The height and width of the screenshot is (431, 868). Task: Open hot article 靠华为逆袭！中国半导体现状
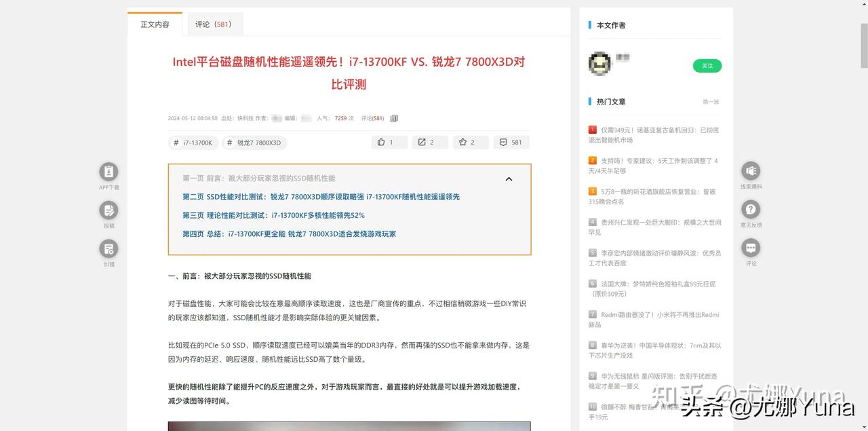(x=654, y=350)
